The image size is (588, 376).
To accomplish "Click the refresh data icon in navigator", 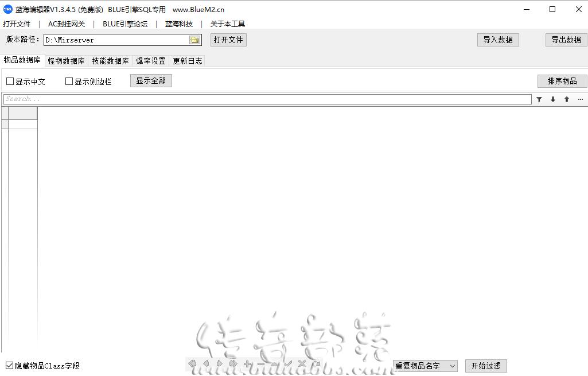I will 316,363.
